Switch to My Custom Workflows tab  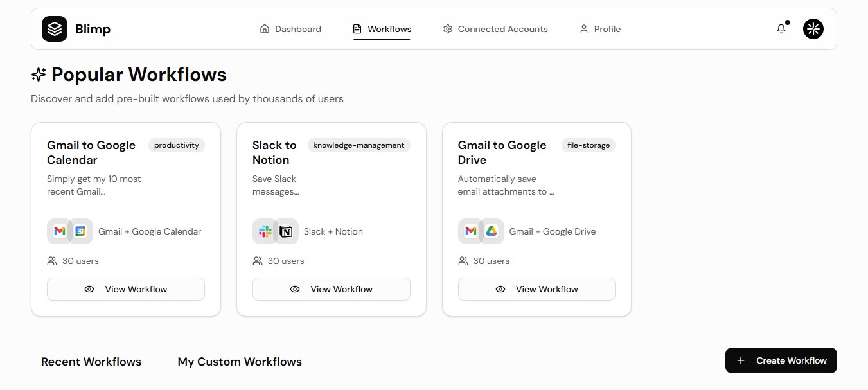pyautogui.click(x=240, y=362)
